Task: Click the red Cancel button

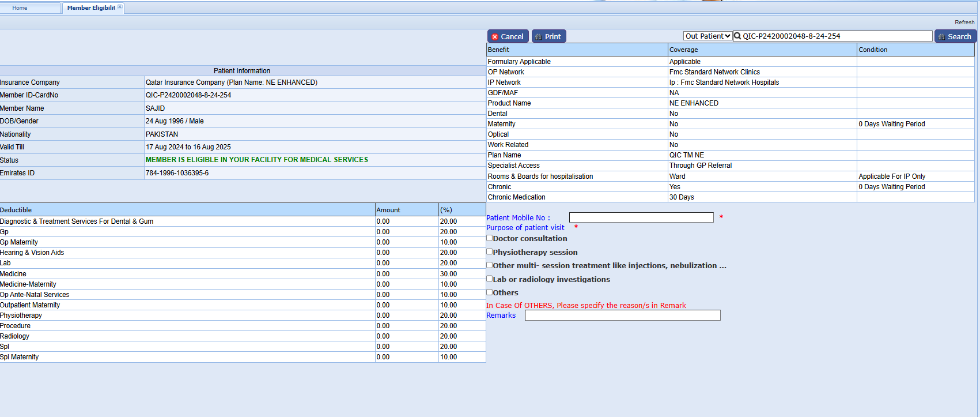Action: click(507, 36)
